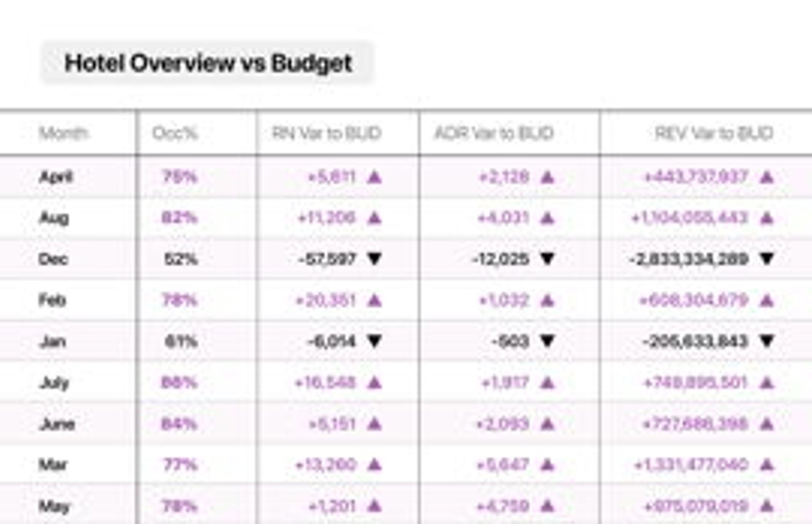812x524 pixels.
Task: Click the 52% occupancy value for Dec
Action: click(180, 259)
